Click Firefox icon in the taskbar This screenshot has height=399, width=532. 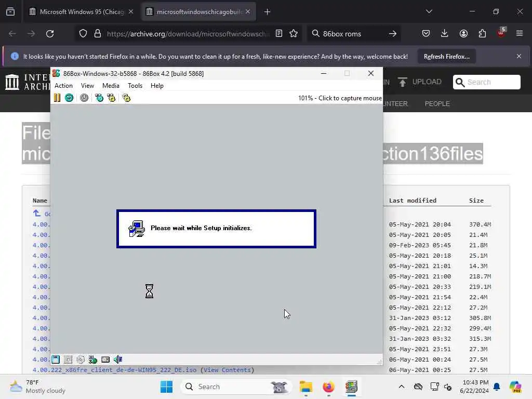pos(328,387)
